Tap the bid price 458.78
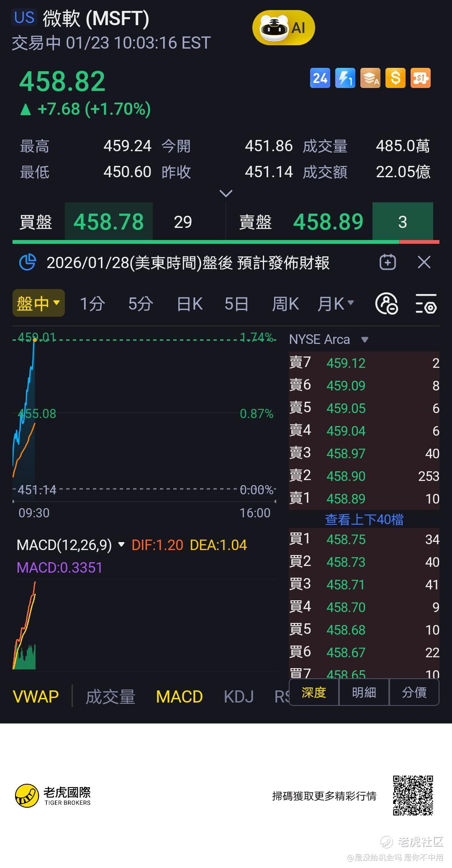Screen dimensions: 452x868 [x=109, y=222]
